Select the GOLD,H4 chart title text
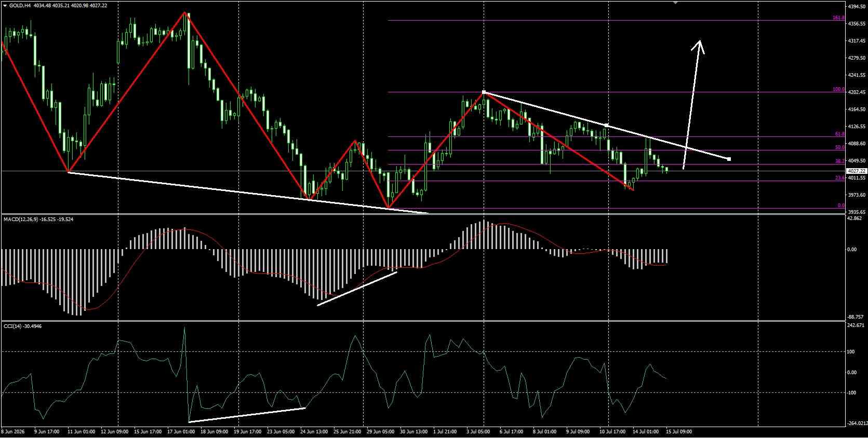Screen dimensions: 868x438 click(20, 6)
